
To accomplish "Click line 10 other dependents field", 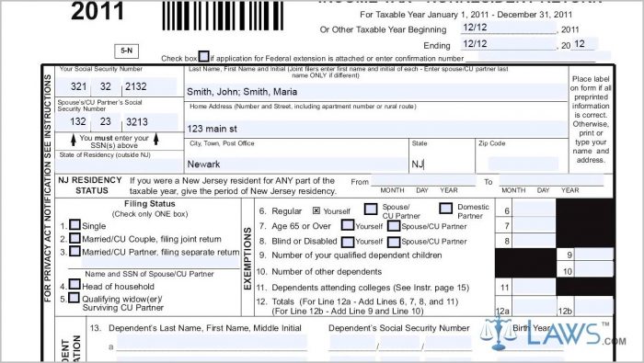I will [x=593, y=270].
